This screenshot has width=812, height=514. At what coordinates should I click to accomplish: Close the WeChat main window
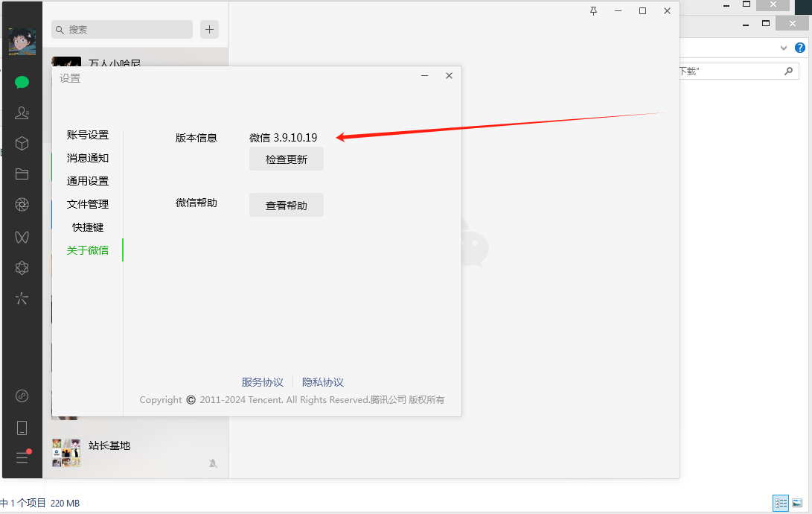[x=667, y=11]
